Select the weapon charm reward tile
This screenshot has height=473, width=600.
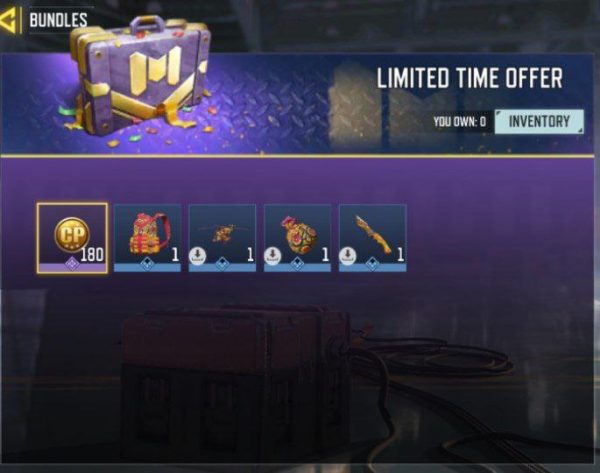tap(222, 238)
